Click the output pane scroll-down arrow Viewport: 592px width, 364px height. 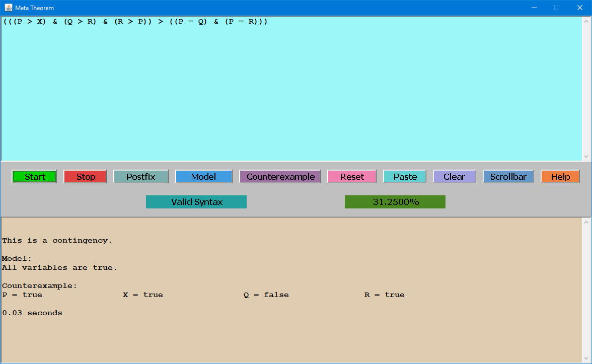coord(586,358)
